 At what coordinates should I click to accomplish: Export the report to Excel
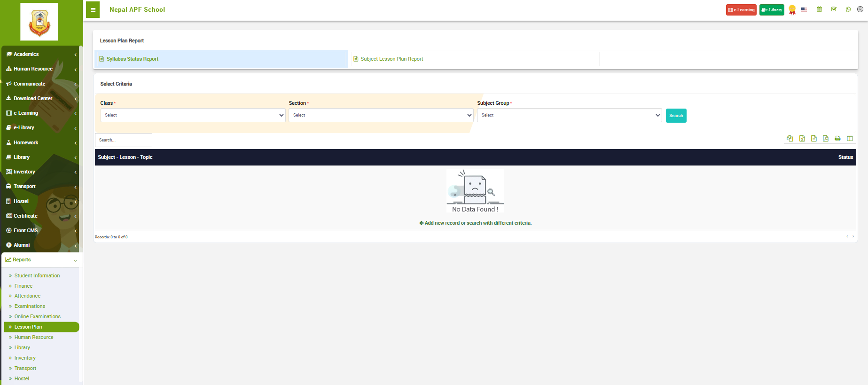[802, 139]
